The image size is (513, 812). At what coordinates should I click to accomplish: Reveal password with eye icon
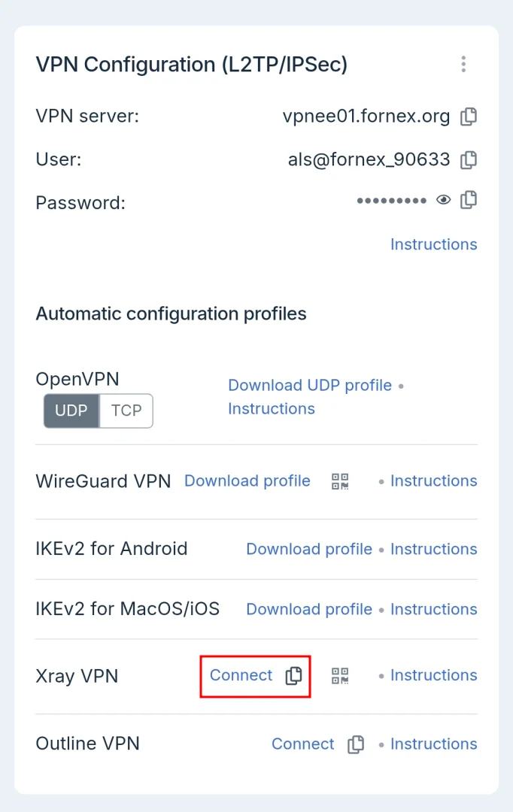[444, 200]
